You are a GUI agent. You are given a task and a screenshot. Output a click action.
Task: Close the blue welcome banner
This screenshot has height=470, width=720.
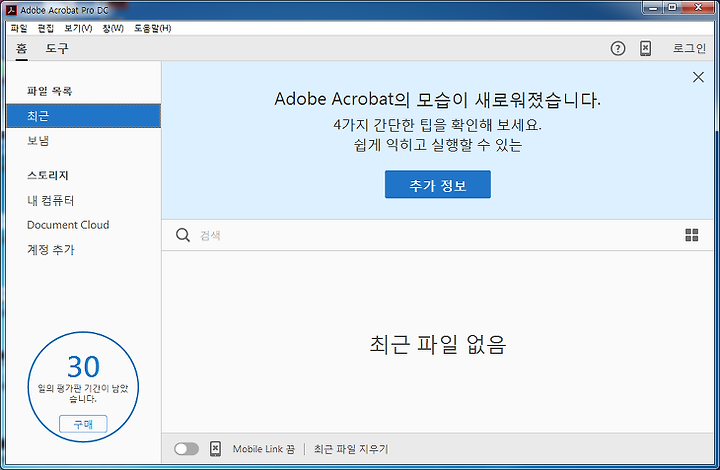tap(698, 77)
